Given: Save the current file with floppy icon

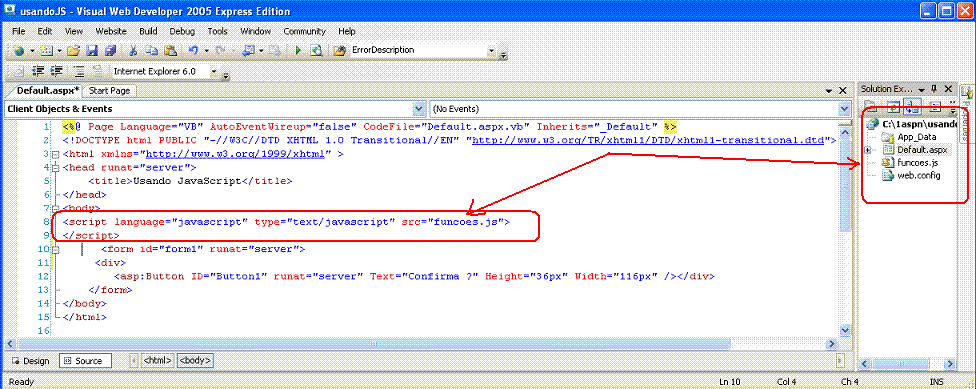Looking at the screenshot, I should point(92,50).
